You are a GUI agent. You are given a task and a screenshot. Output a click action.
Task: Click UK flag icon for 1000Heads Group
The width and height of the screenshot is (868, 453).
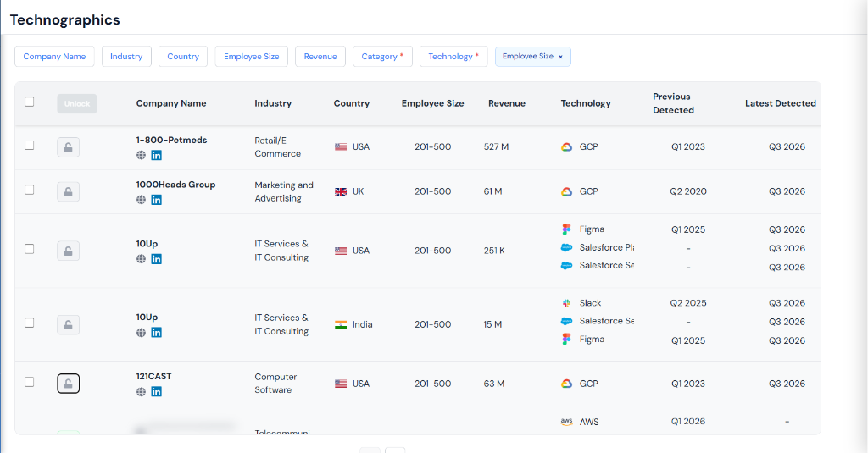tap(341, 192)
